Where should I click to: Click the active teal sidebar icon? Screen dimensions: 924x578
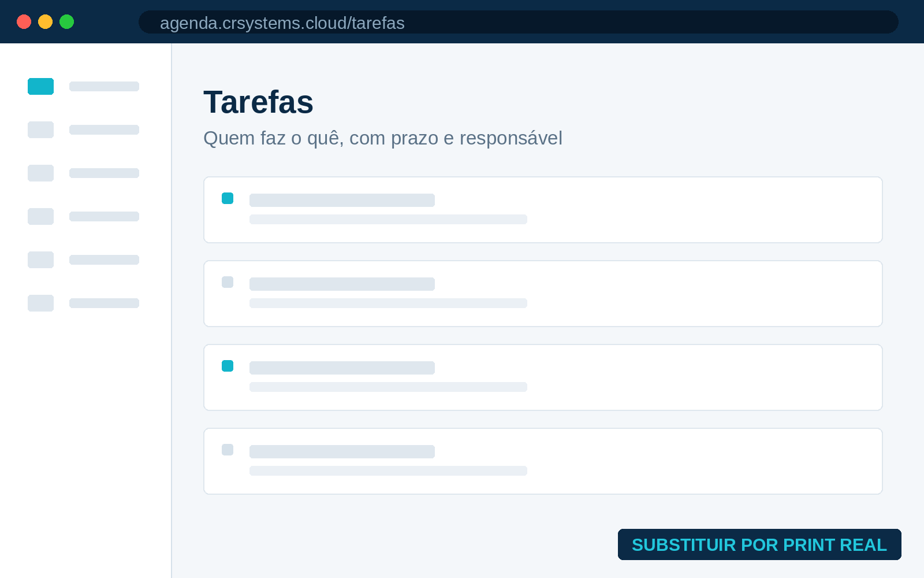click(x=40, y=86)
